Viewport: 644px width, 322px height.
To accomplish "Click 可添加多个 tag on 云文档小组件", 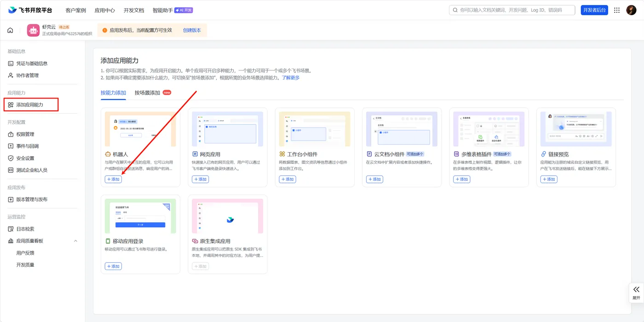I will tap(415, 154).
